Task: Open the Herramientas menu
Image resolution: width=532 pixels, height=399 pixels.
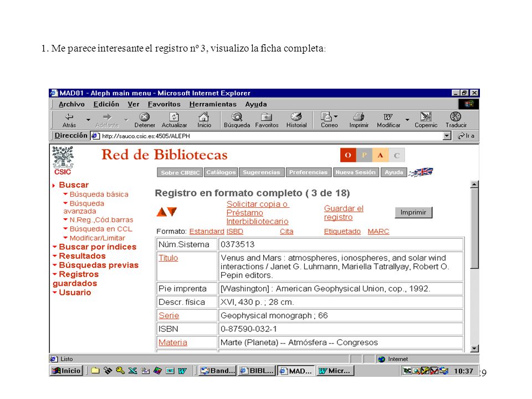Action: click(x=213, y=104)
